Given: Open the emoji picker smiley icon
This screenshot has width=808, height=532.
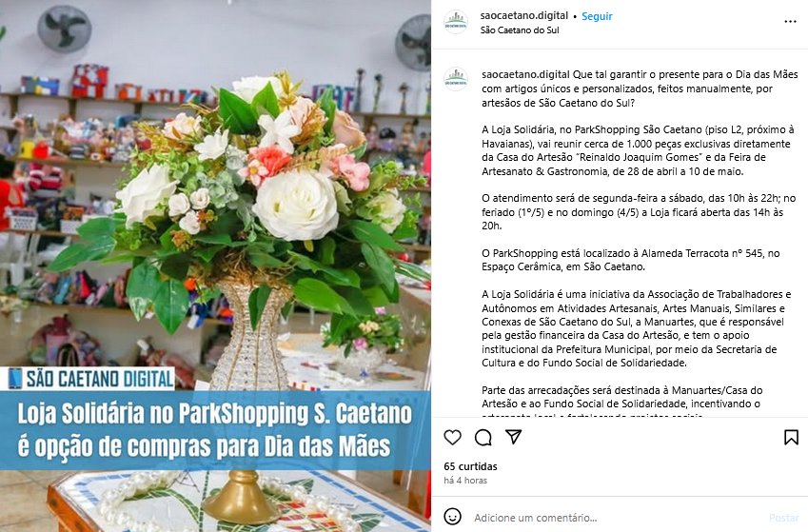Looking at the screenshot, I should [452, 517].
